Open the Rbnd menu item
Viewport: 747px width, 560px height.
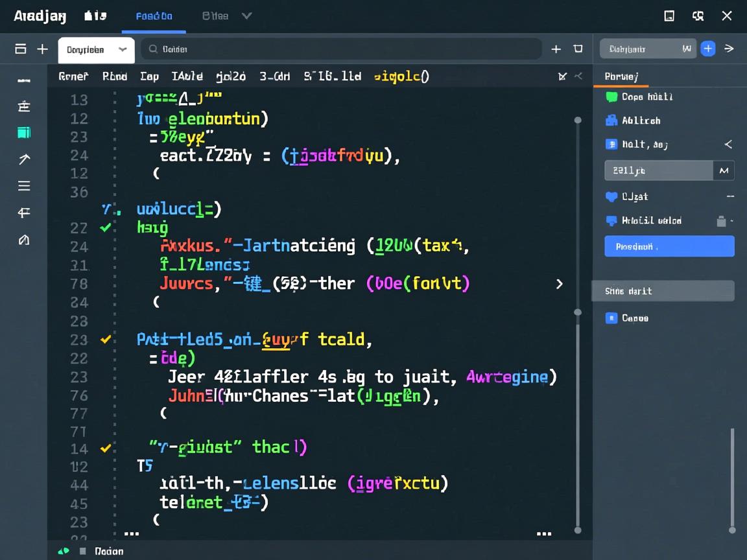tap(115, 76)
